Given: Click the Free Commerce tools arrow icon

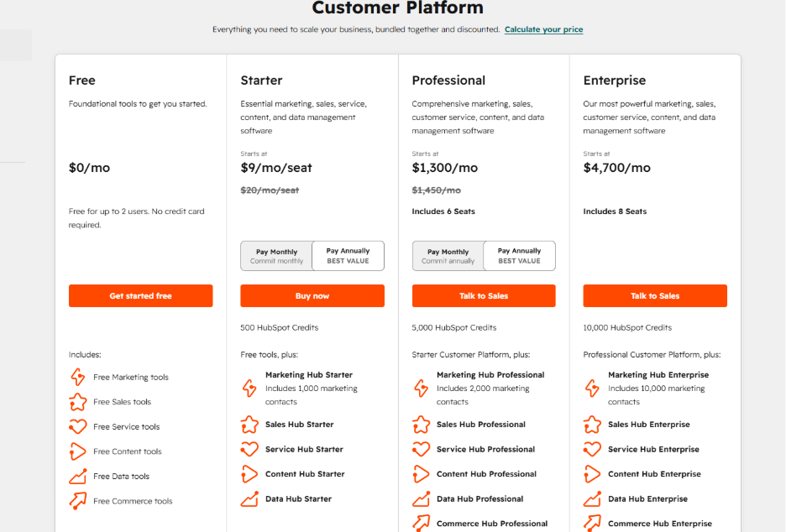Looking at the screenshot, I should click(78, 501).
